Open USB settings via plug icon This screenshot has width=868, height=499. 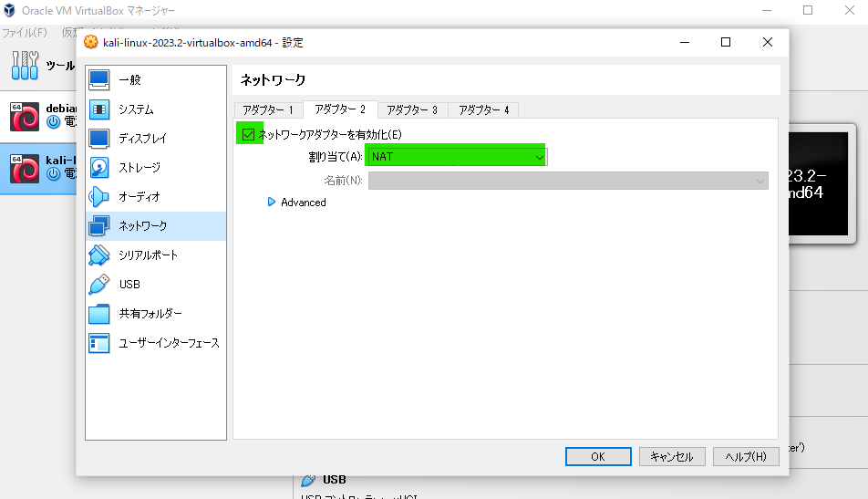(x=99, y=284)
